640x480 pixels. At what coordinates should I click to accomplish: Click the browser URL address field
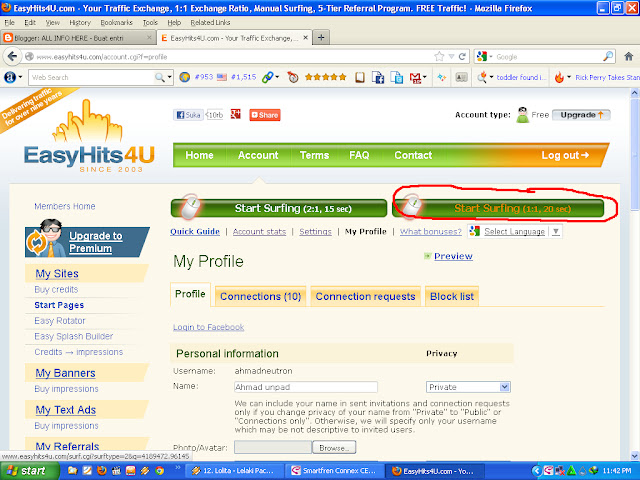click(x=234, y=56)
